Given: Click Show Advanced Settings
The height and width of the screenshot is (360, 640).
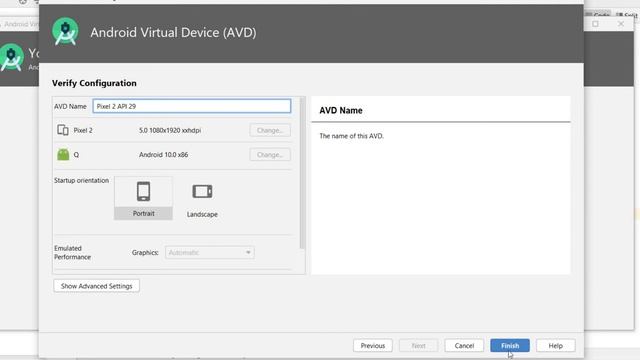Looking at the screenshot, I should pos(96,286).
